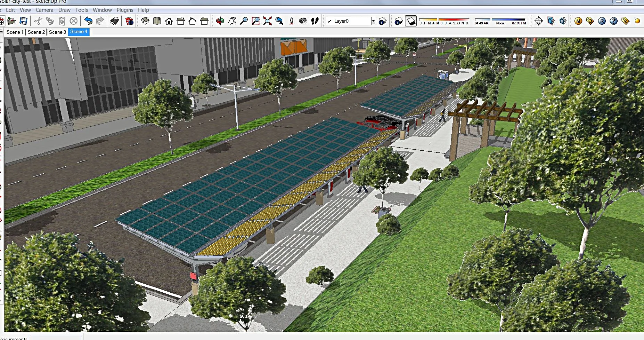Click the blue question mark help icon
Screen dimensions: 644x340
click(x=614, y=21)
